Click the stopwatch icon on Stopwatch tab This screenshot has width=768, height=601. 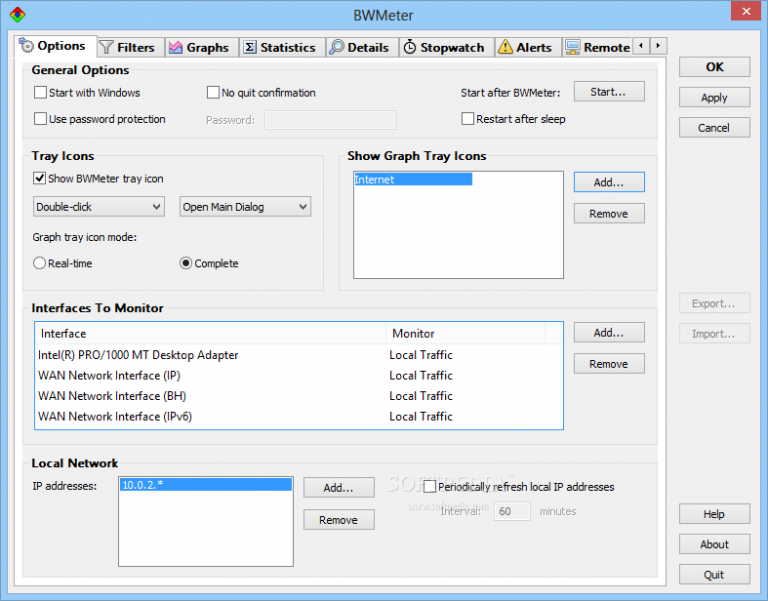pyautogui.click(x=409, y=48)
